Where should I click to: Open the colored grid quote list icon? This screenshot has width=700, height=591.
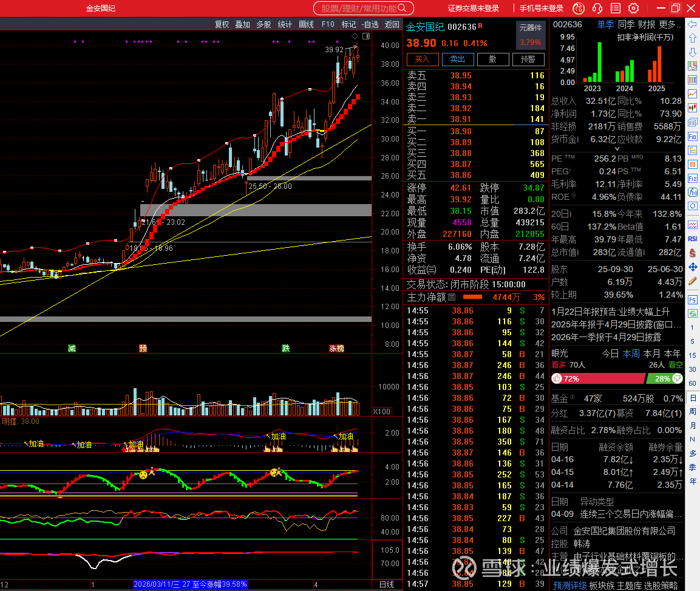coord(692,80)
